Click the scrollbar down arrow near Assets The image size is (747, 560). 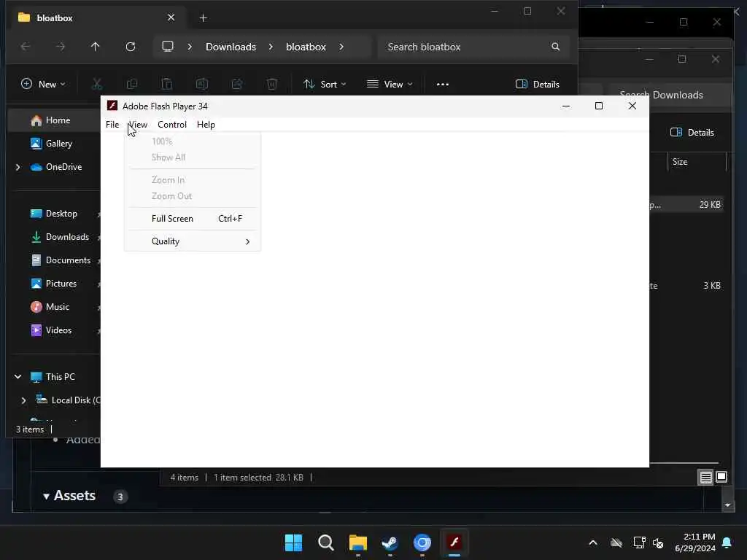pyautogui.click(x=727, y=505)
